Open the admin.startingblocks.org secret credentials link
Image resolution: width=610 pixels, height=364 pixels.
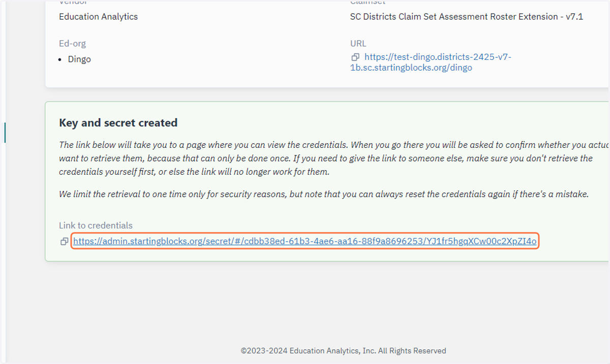click(305, 242)
